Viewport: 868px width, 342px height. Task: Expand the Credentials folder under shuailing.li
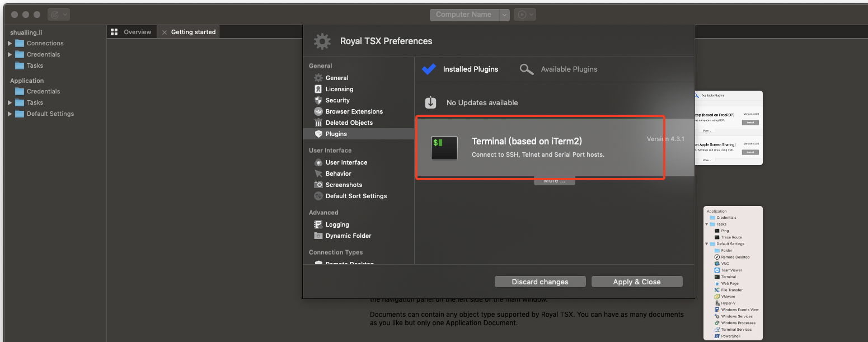pyautogui.click(x=10, y=54)
